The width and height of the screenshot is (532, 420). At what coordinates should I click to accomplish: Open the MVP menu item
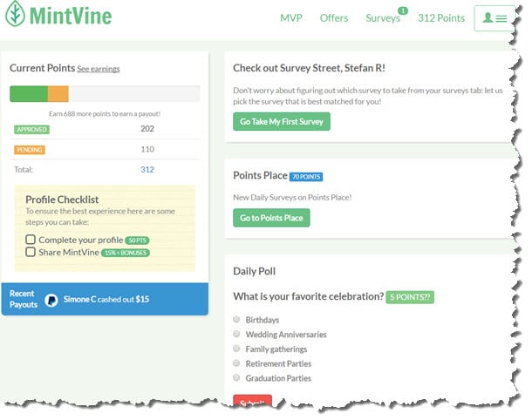[291, 18]
